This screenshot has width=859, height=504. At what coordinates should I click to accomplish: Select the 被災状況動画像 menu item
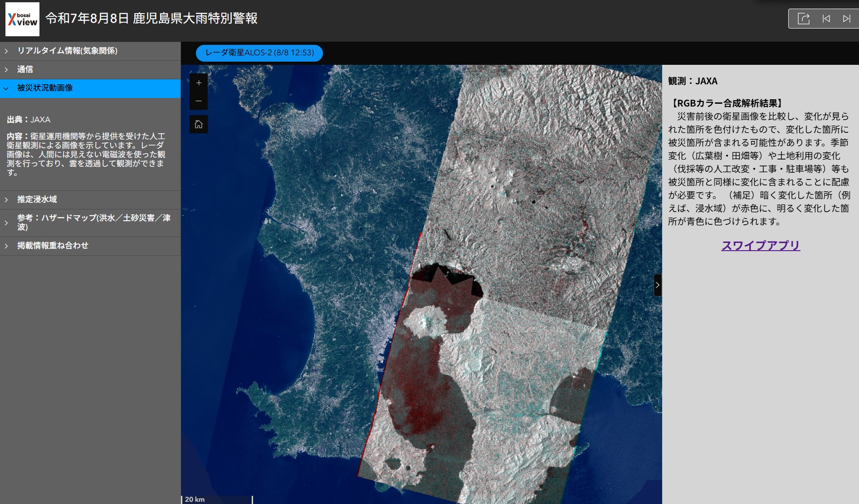(90, 88)
